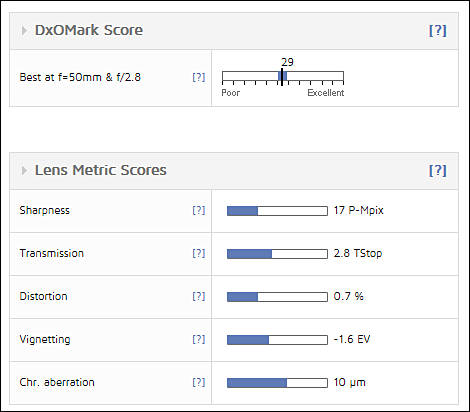
Task: Click the Sharpness score bar
Action: tap(277, 211)
